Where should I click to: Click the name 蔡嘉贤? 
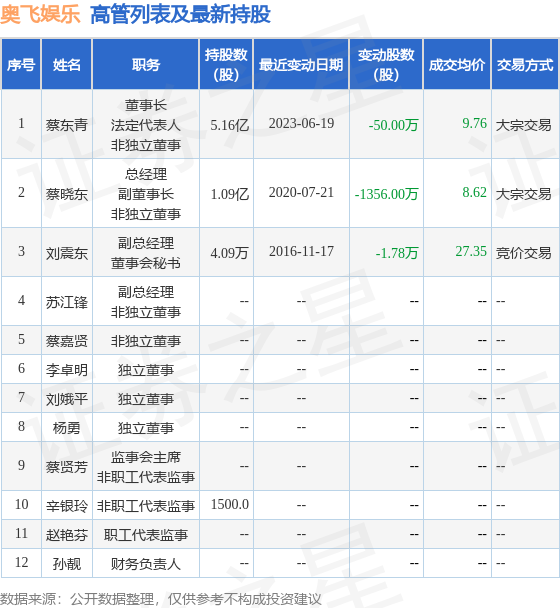click(x=67, y=341)
